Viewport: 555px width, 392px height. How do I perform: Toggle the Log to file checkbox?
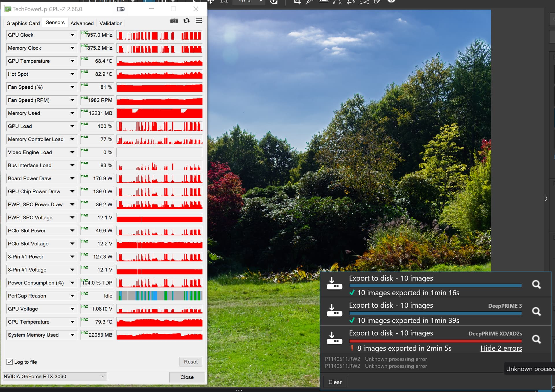point(10,362)
